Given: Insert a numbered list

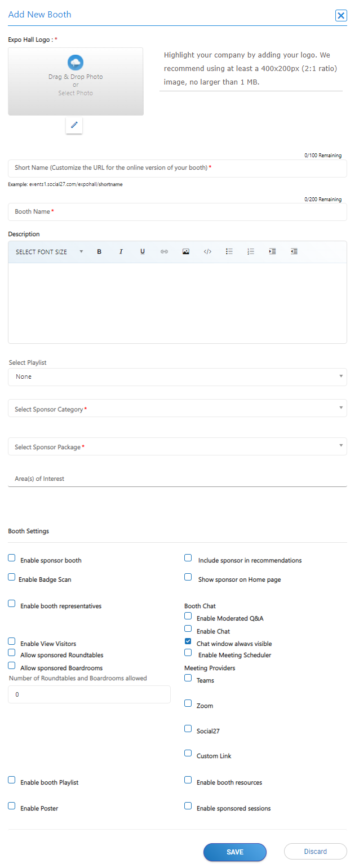Looking at the screenshot, I should 251,252.
